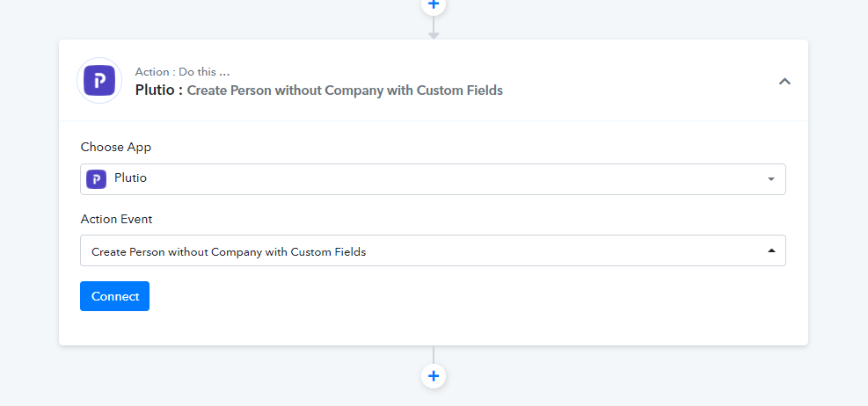This screenshot has height=406, width=868.
Task: Click the bold "Plutio :" header title
Action: tap(159, 91)
